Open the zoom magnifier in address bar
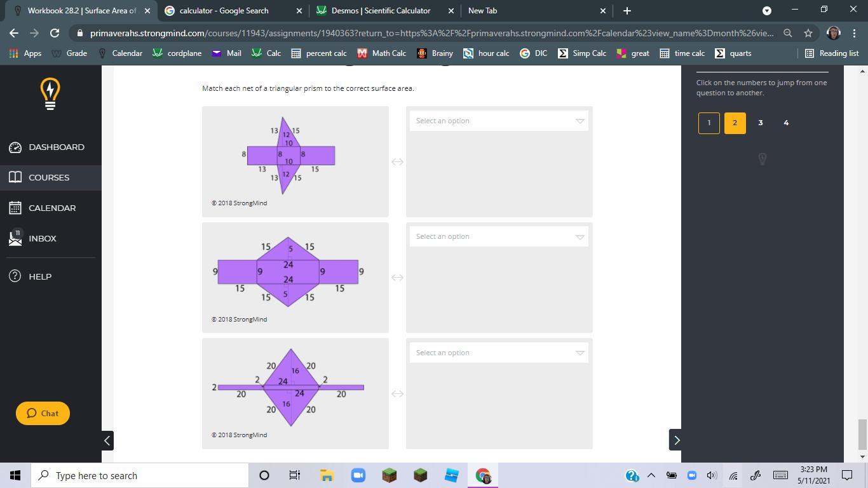The height and width of the screenshot is (488, 868). (788, 33)
